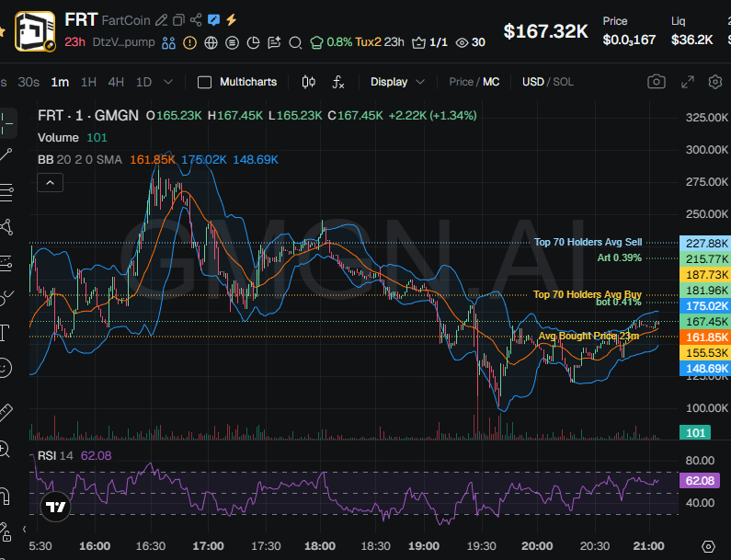Collapse the drawing toolbar side arrow
The height and width of the screenshot is (560, 731).
coord(24,529)
